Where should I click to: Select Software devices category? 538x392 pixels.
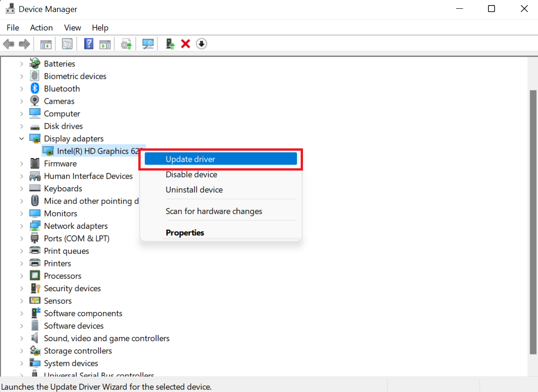[x=74, y=326]
